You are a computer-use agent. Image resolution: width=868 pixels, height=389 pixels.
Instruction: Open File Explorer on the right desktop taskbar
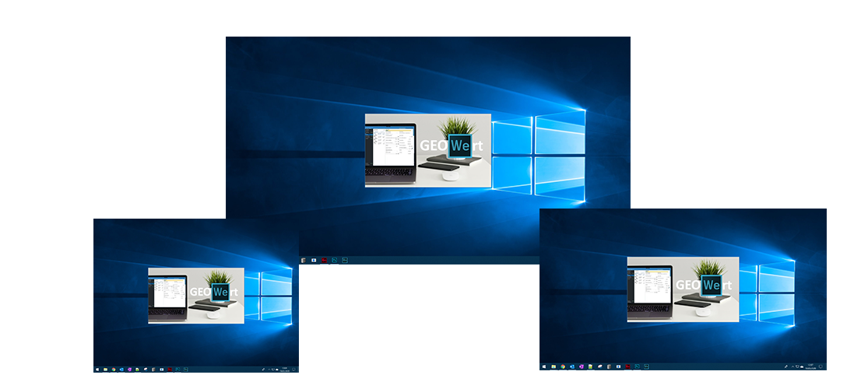[553, 366]
